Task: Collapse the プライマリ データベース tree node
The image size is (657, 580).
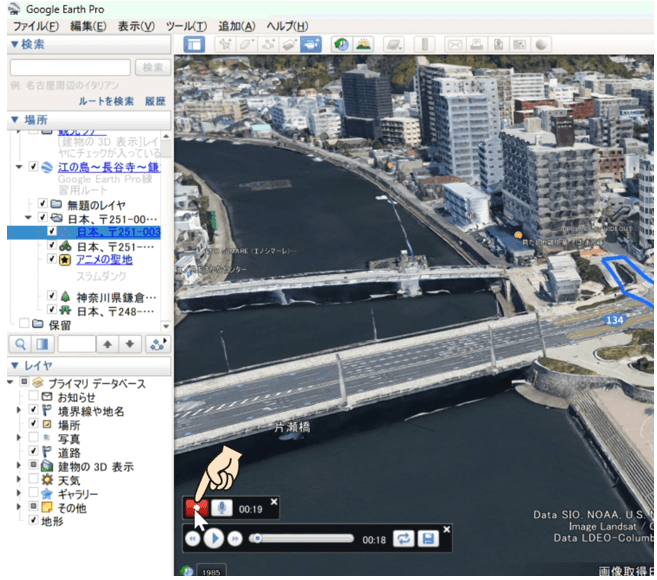Action: [9, 384]
